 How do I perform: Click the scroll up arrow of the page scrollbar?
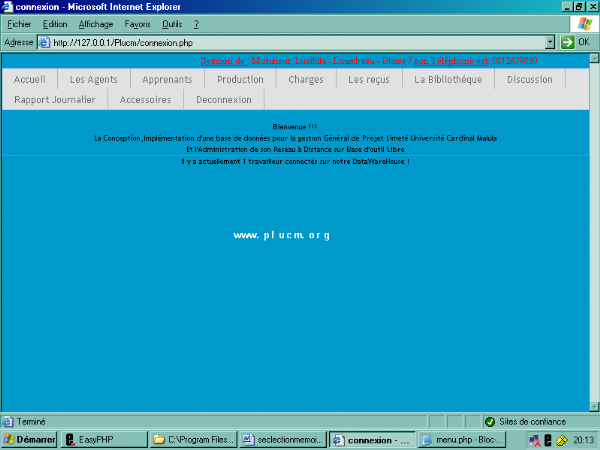(x=594, y=58)
